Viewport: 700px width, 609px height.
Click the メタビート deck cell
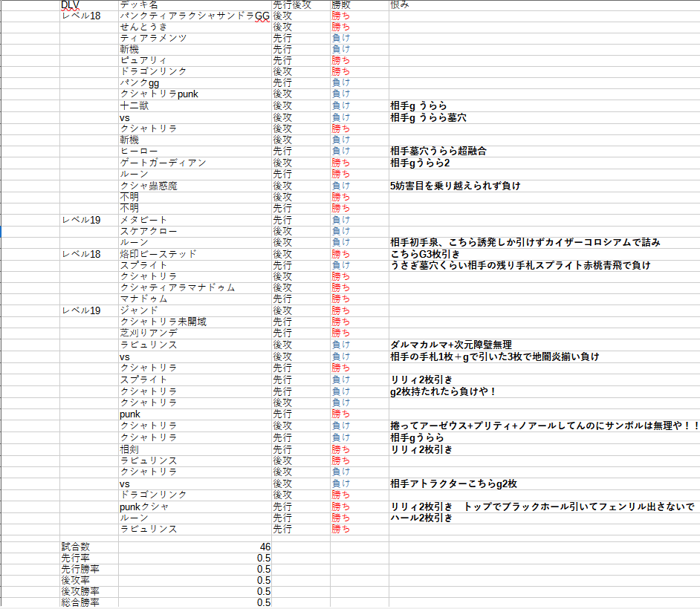tap(195, 220)
